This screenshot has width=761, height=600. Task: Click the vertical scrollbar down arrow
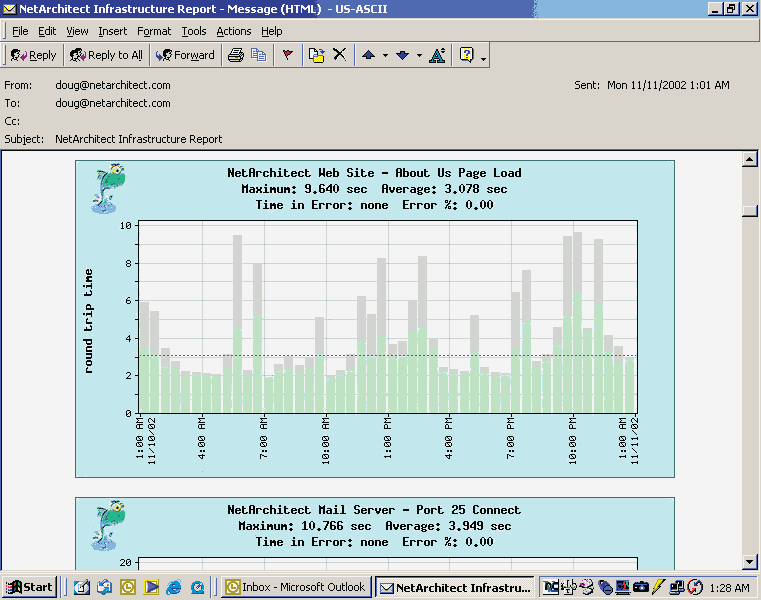750,562
